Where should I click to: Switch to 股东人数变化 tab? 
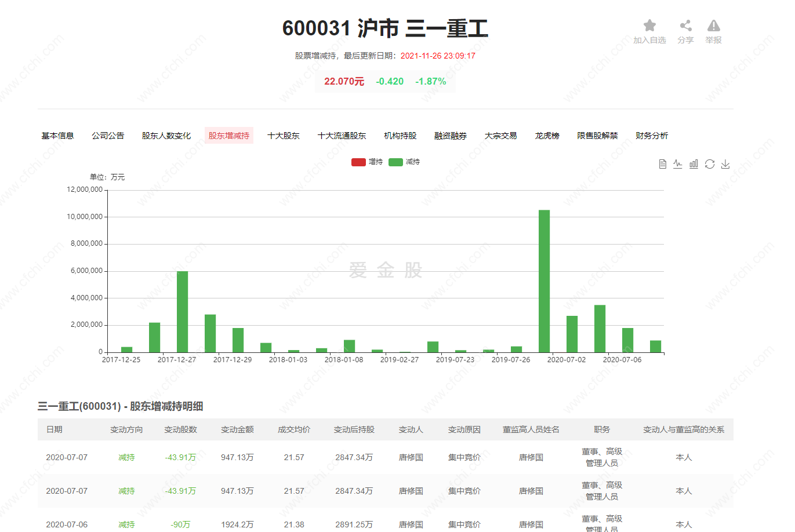pyautogui.click(x=166, y=136)
